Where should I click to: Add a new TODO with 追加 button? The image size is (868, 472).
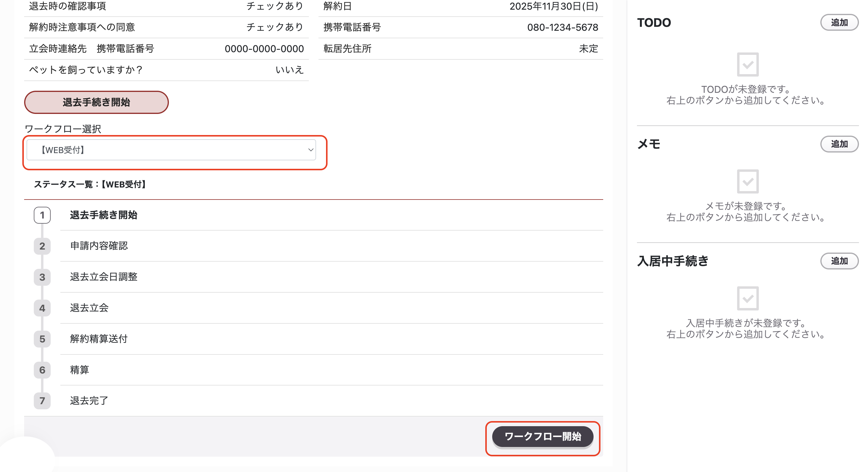pyautogui.click(x=839, y=23)
